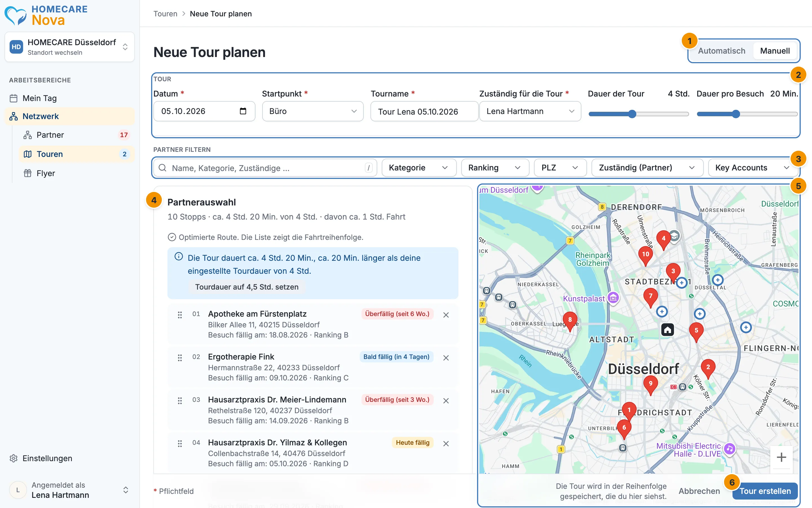
Task: Switch planning mode to Automatisch
Action: point(721,51)
